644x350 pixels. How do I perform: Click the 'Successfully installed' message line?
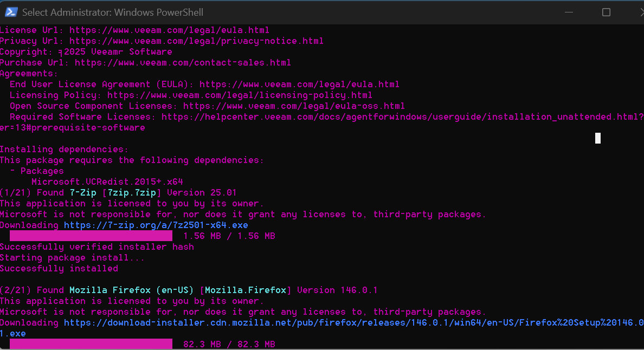point(59,269)
